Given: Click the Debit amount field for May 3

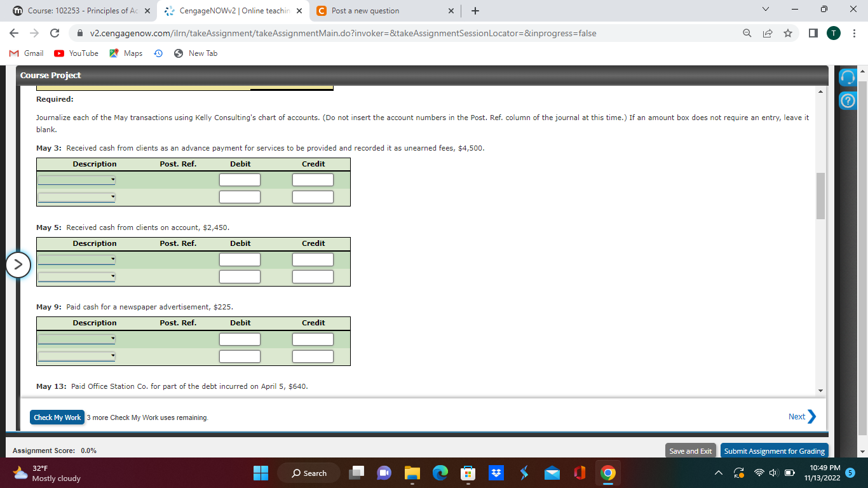Looking at the screenshot, I should click(x=239, y=179).
